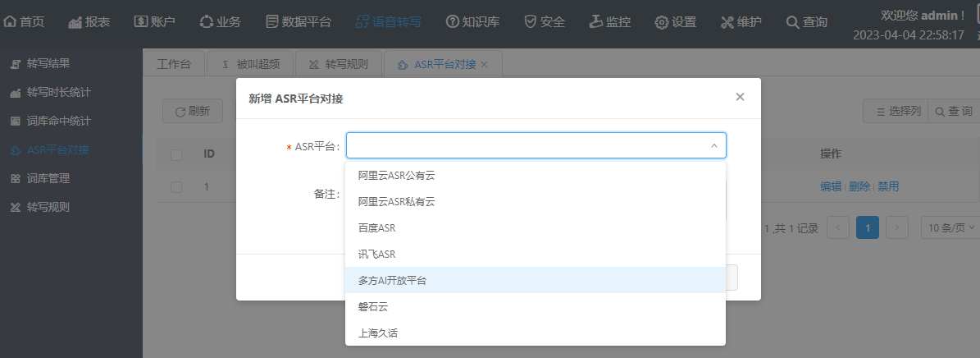Click the 首页 home icon

pos(11,22)
